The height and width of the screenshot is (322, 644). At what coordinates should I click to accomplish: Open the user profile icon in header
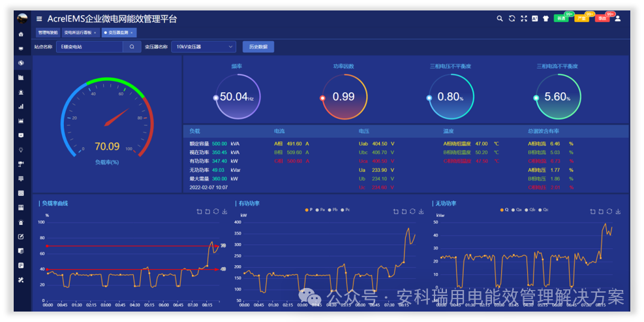pos(617,18)
